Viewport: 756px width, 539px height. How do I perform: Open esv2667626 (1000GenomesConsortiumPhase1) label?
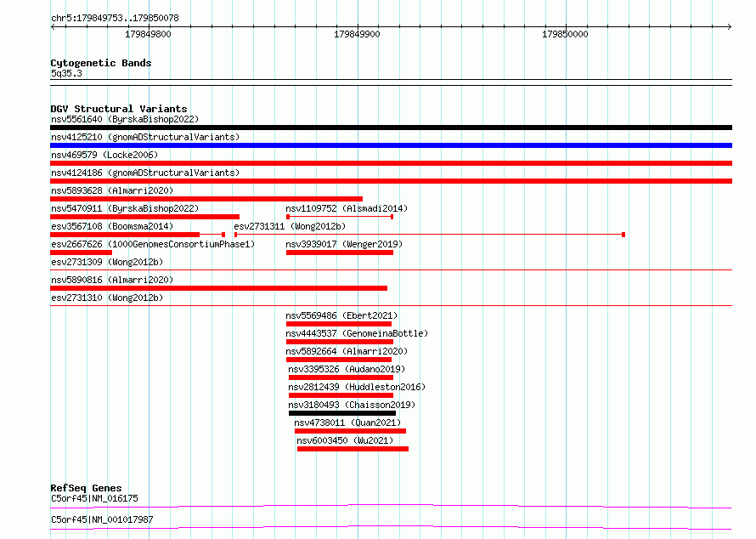pyautogui.click(x=153, y=244)
